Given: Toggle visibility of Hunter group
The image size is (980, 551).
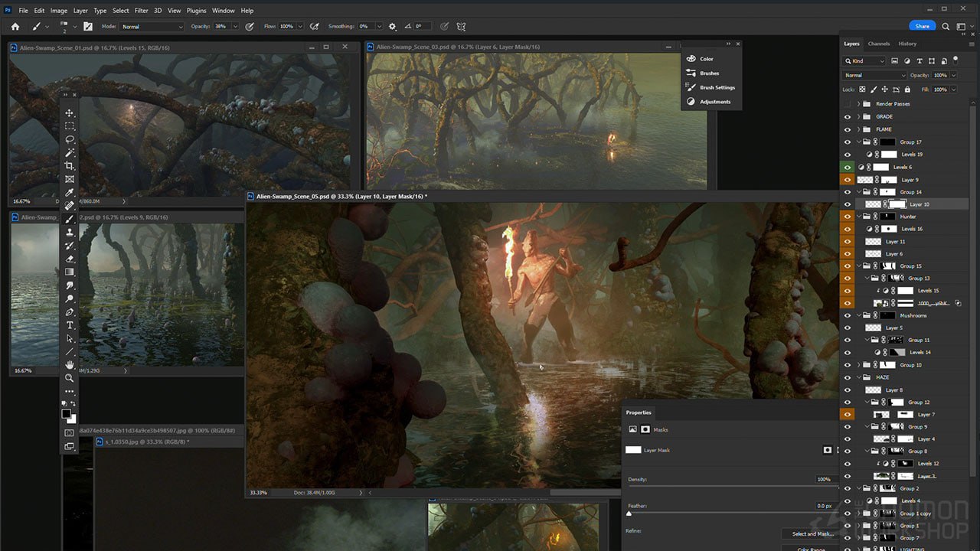Looking at the screenshot, I should tap(847, 217).
